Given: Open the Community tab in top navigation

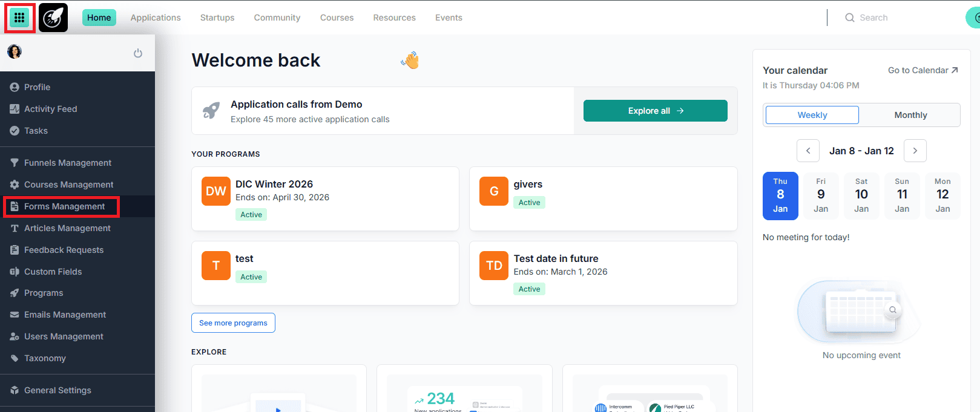Looking at the screenshot, I should pyautogui.click(x=277, y=18).
